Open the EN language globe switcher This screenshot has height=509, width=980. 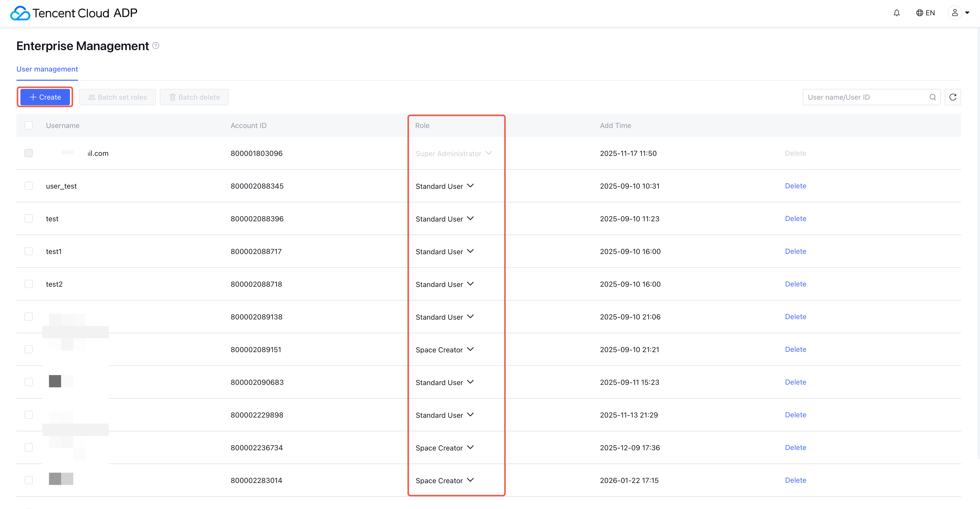pyautogui.click(x=925, y=13)
